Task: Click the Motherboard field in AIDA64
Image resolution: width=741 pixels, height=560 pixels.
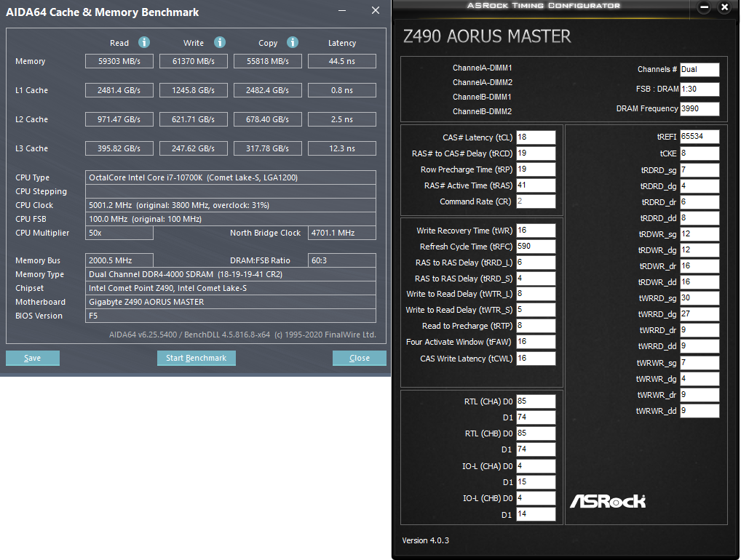Action: point(231,302)
